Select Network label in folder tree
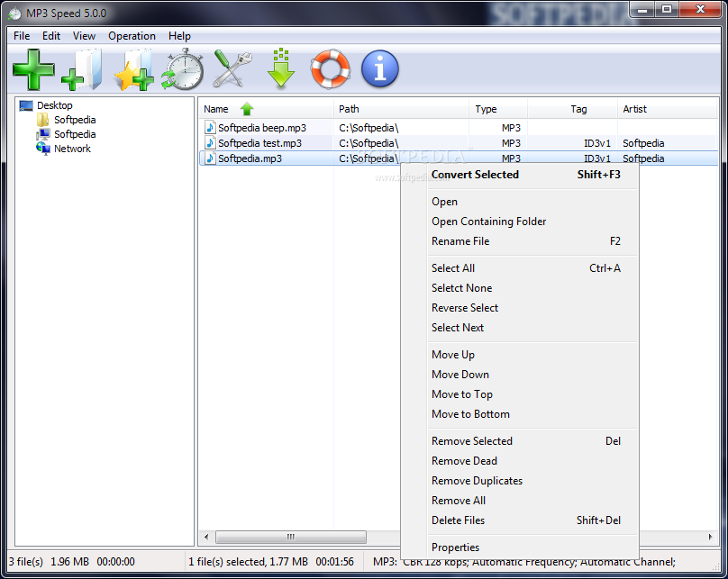728x579 pixels. pos(72,149)
